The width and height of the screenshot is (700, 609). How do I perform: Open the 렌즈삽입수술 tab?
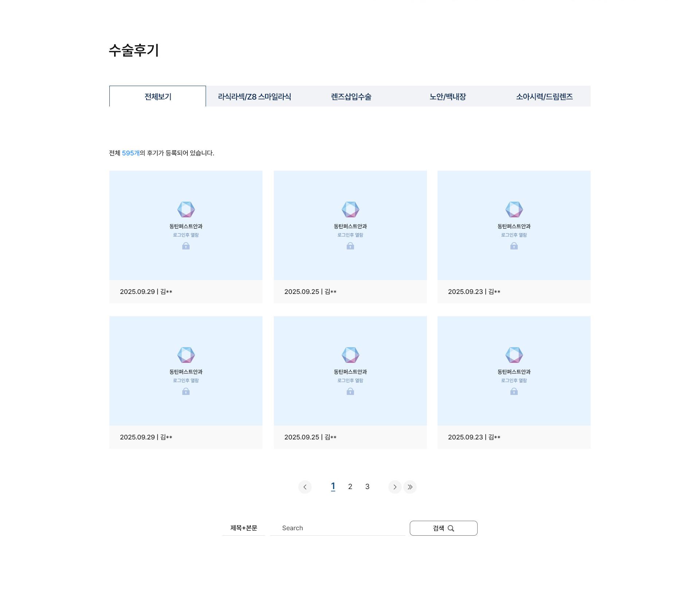[x=351, y=97]
